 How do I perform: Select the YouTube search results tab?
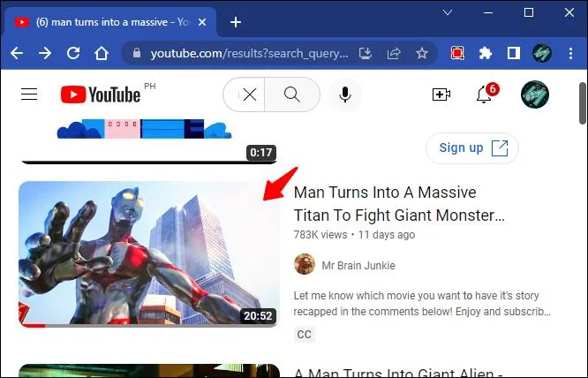[x=110, y=22]
